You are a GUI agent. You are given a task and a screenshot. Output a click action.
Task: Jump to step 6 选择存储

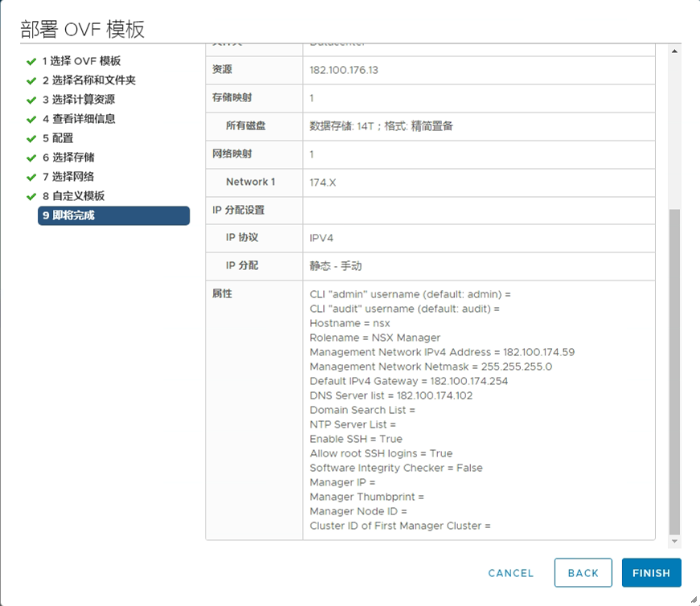pyautogui.click(x=73, y=158)
